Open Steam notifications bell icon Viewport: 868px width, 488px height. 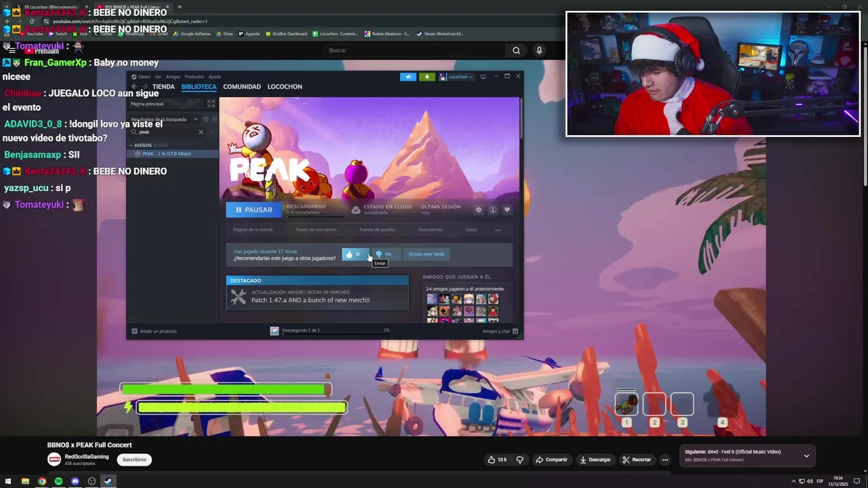point(427,77)
